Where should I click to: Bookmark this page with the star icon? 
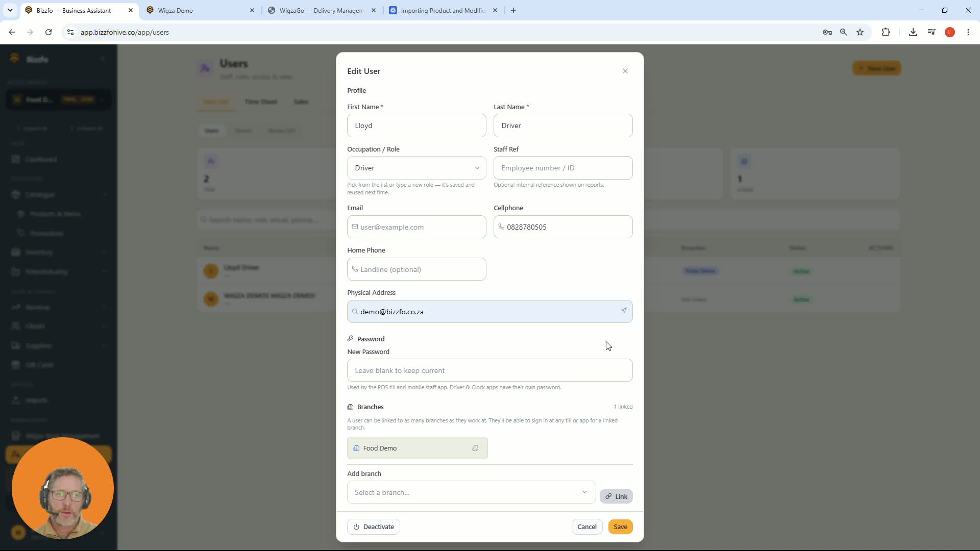click(860, 32)
